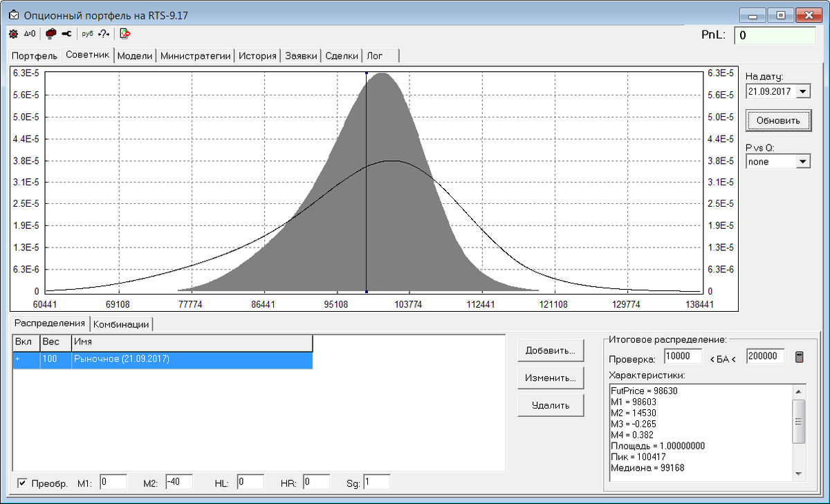The image size is (830, 504).
Task: Click the 'Площадь = 1.00000000' line
Action: (x=658, y=446)
